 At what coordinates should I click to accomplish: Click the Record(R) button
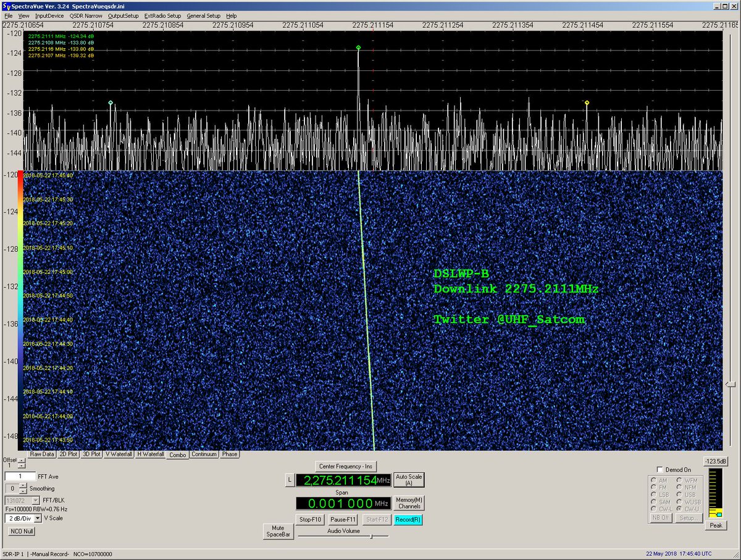click(x=408, y=519)
